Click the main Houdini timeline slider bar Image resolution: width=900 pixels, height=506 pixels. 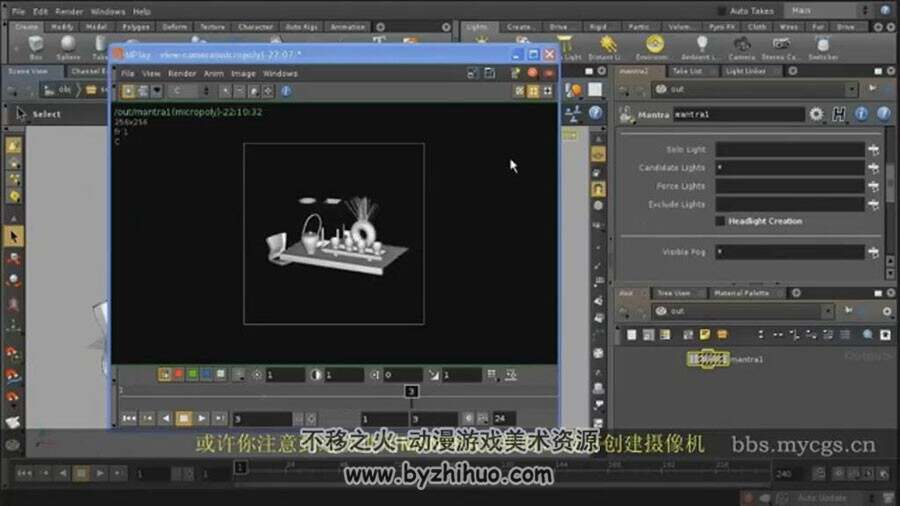(x=502, y=470)
